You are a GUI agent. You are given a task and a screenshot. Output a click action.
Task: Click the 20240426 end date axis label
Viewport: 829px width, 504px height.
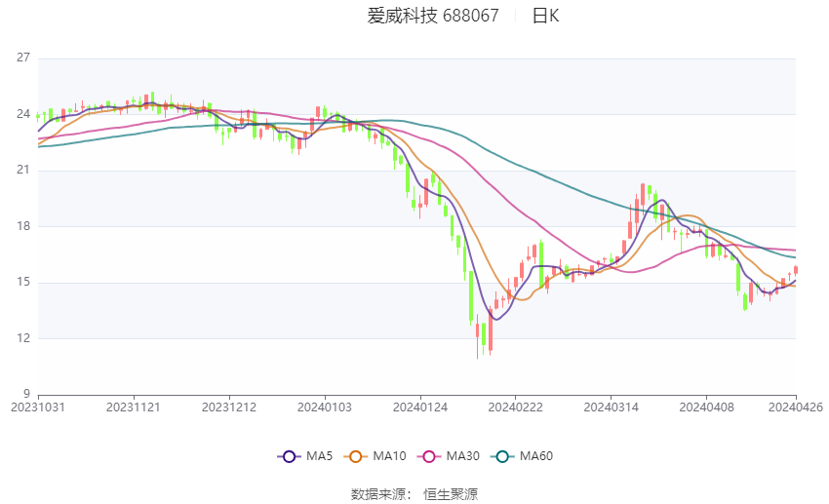click(796, 407)
